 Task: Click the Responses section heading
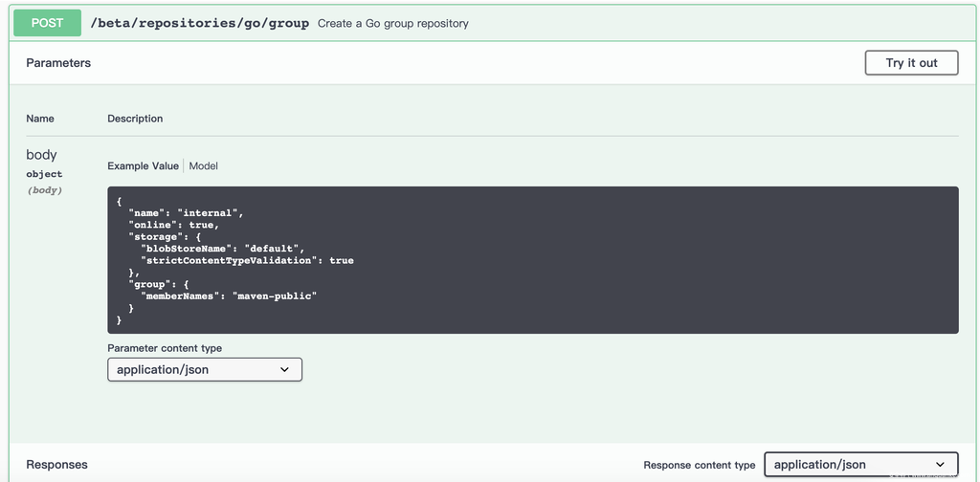click(x=56, y=465)
